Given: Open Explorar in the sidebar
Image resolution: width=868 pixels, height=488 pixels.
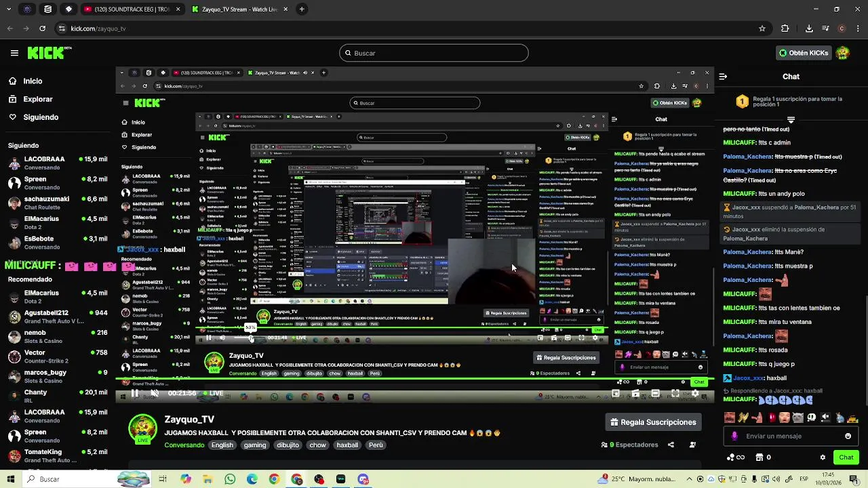Looking at the screenshot, I should [37, 99].
